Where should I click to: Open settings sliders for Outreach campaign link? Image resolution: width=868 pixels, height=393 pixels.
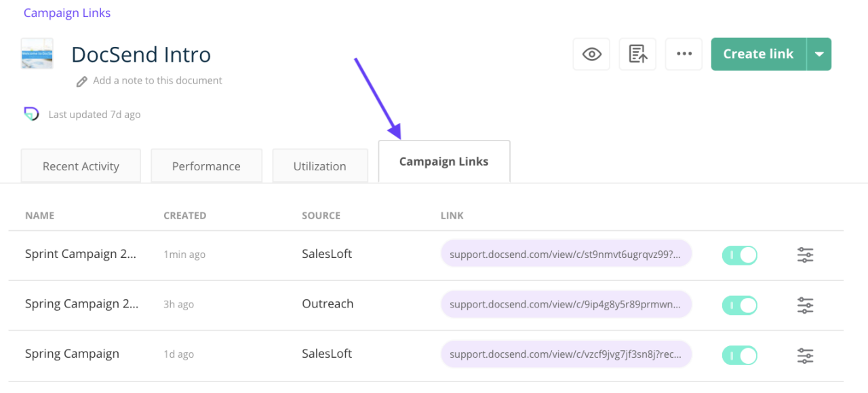(805, 305)
